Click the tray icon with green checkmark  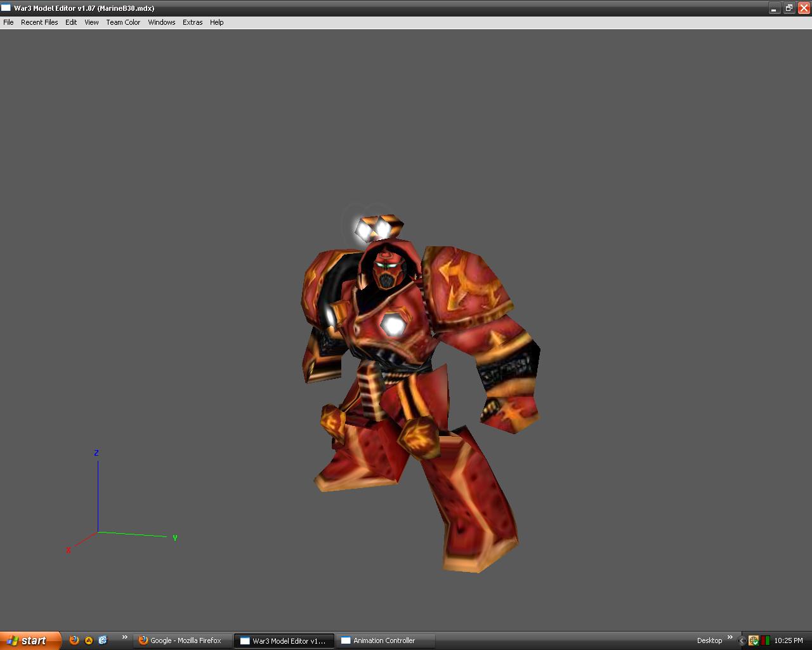[754, 640]
